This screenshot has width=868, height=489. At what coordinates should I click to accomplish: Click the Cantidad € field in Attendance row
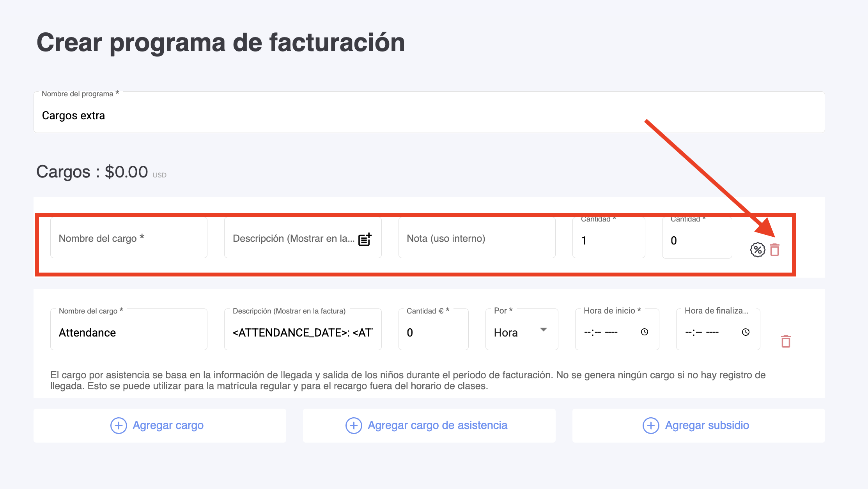[x=433, y=332]
